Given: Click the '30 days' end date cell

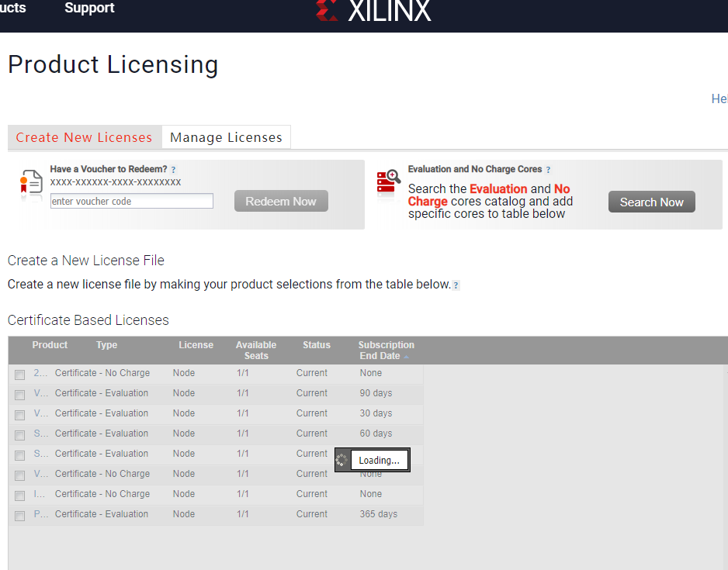Looking at the screenshot, I should pyautogui.click(x=376, y=413).
